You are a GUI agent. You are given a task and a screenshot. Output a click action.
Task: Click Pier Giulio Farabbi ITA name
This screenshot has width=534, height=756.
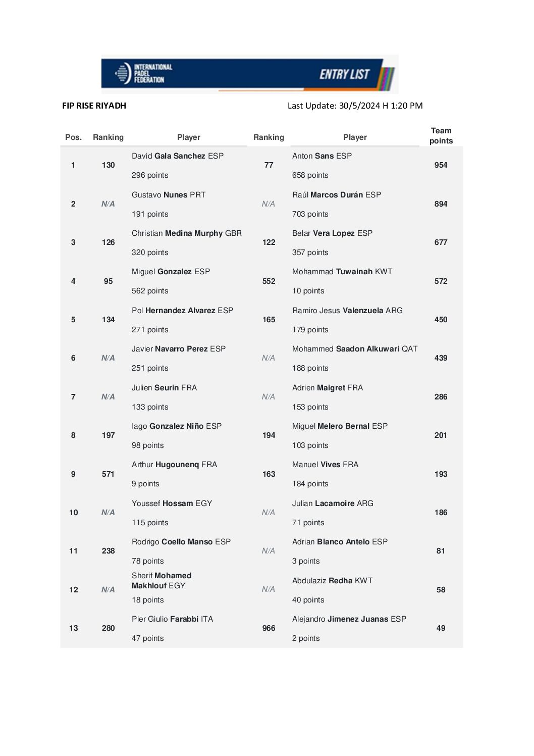click(x=172, y=619)
